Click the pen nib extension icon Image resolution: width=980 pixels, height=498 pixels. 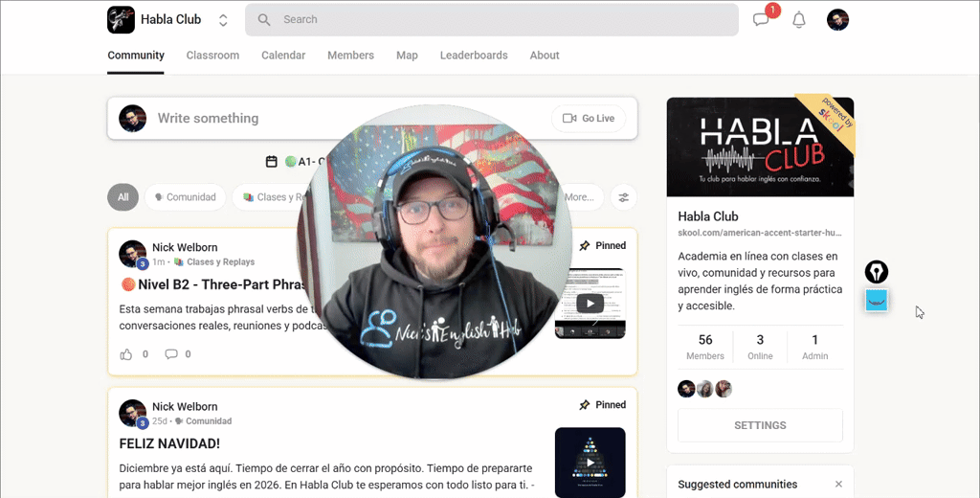(x=877, y=272)
